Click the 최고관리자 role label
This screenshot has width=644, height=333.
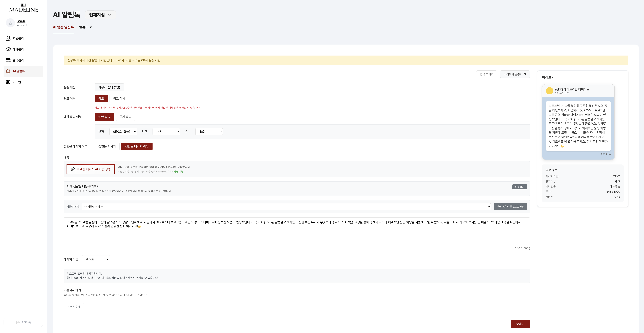pyautogui.click(x=22, y=25)
